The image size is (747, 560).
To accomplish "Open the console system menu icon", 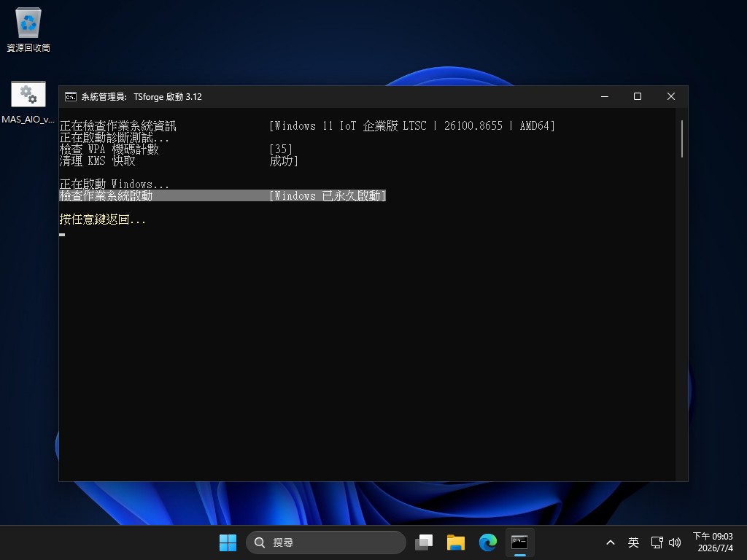I will pyautogui.click(x=71, y=97).
